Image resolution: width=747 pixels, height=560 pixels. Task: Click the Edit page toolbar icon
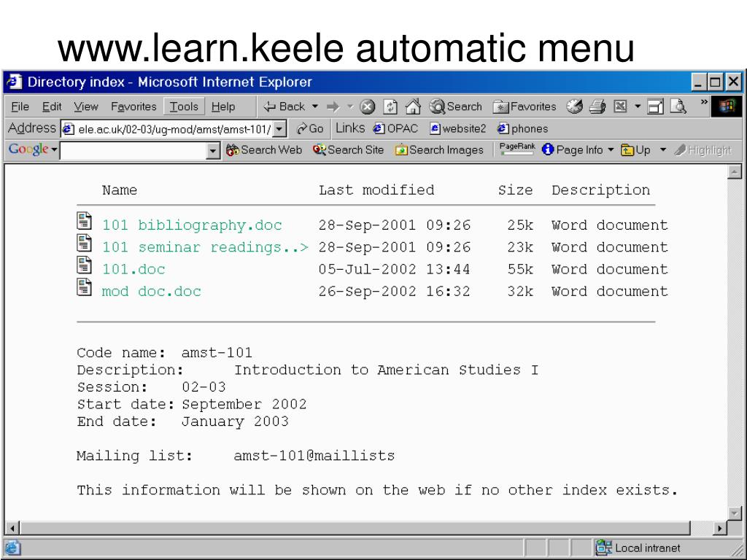point(620,106)
